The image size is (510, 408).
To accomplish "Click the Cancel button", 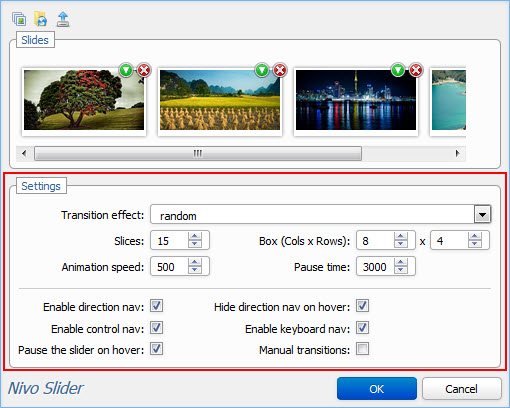I will [462, 389].
